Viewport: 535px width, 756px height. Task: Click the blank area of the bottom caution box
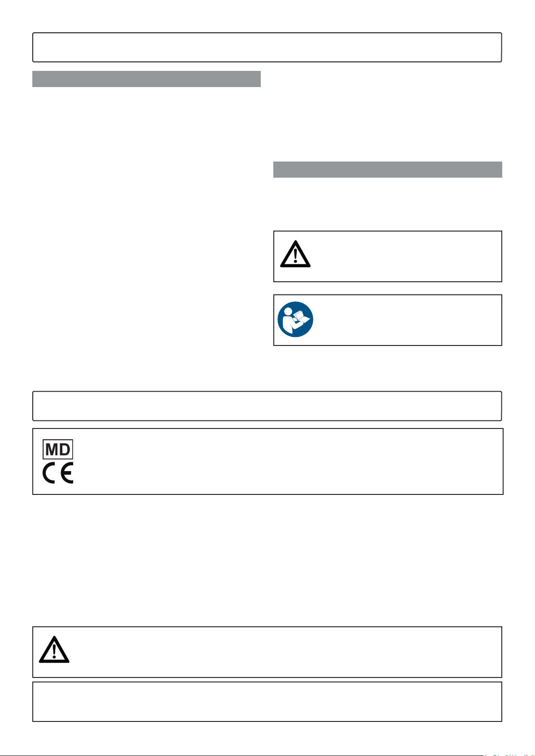[285, 652]
